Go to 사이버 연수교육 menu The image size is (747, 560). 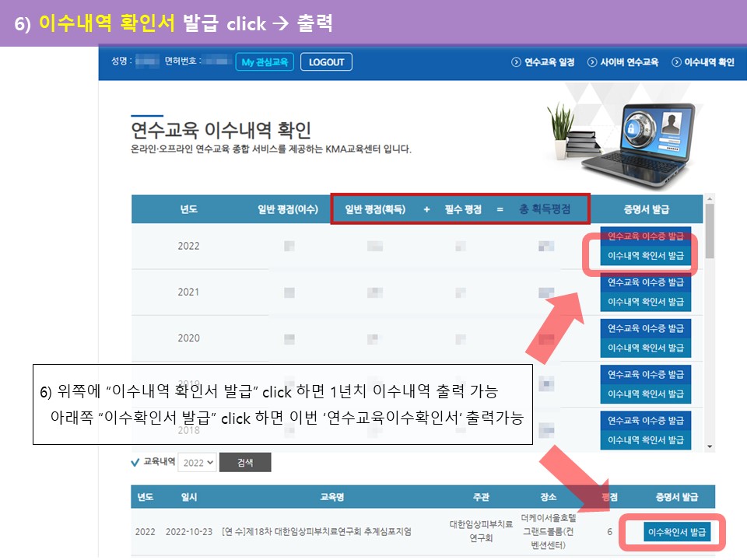tap(623, 62)
